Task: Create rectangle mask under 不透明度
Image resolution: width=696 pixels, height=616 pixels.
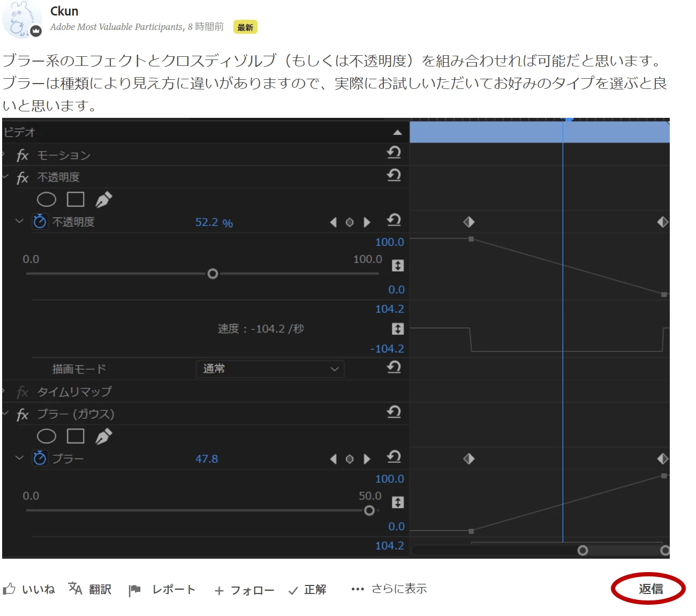Action: 75,200
